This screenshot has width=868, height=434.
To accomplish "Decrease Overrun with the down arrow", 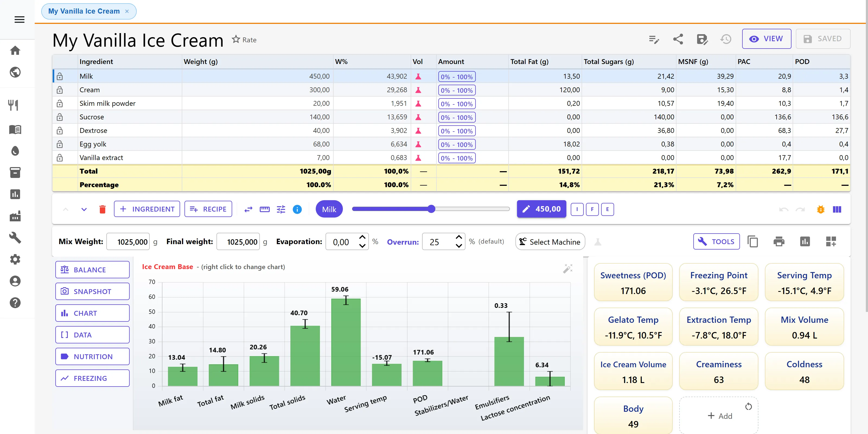I will pyautogui.click(x=459, y=246).
